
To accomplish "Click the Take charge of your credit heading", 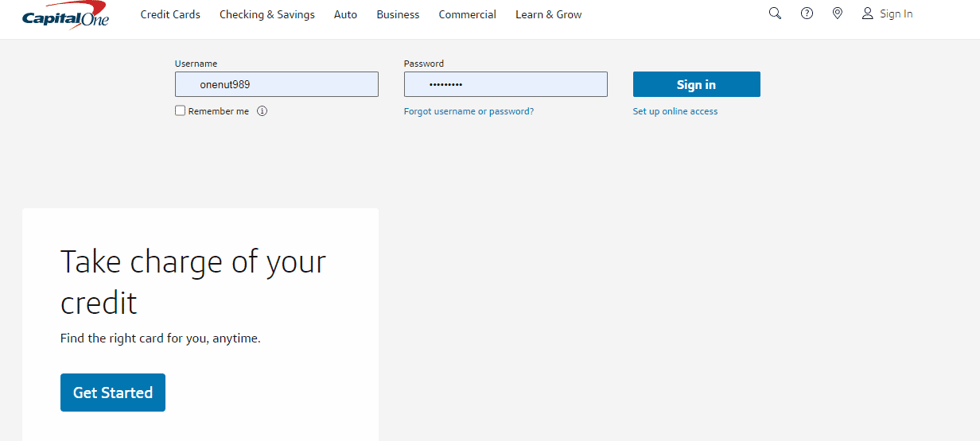I will pos(193,282).
